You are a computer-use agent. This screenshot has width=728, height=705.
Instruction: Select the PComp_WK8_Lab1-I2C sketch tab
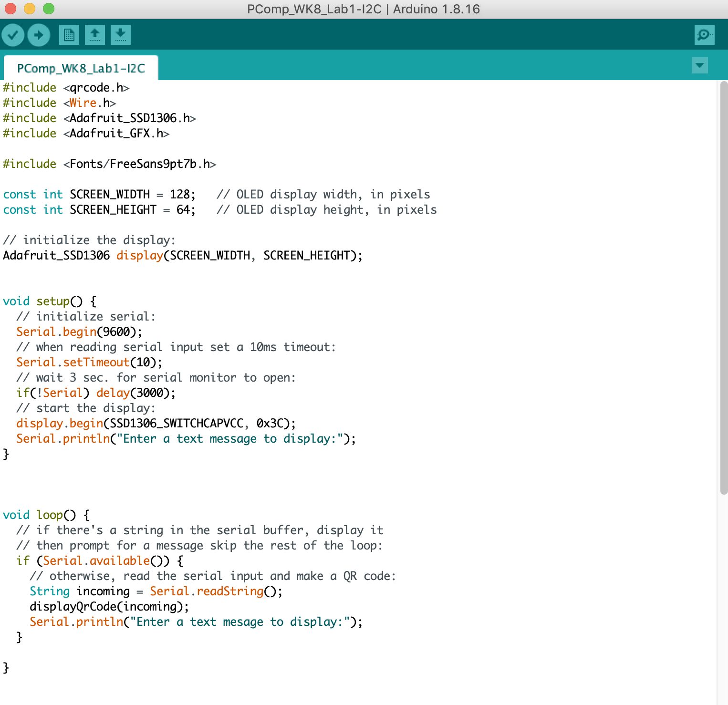[81, 69]
